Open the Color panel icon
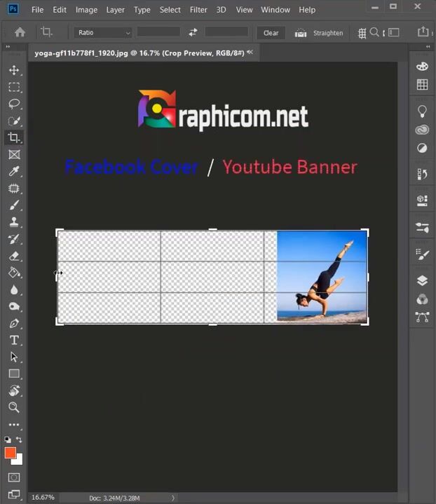 (x=422, y=67)
